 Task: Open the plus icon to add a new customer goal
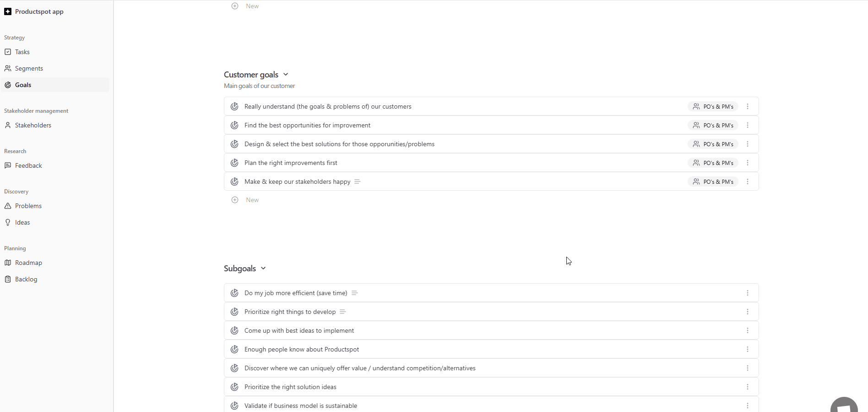tap(235, 200)
